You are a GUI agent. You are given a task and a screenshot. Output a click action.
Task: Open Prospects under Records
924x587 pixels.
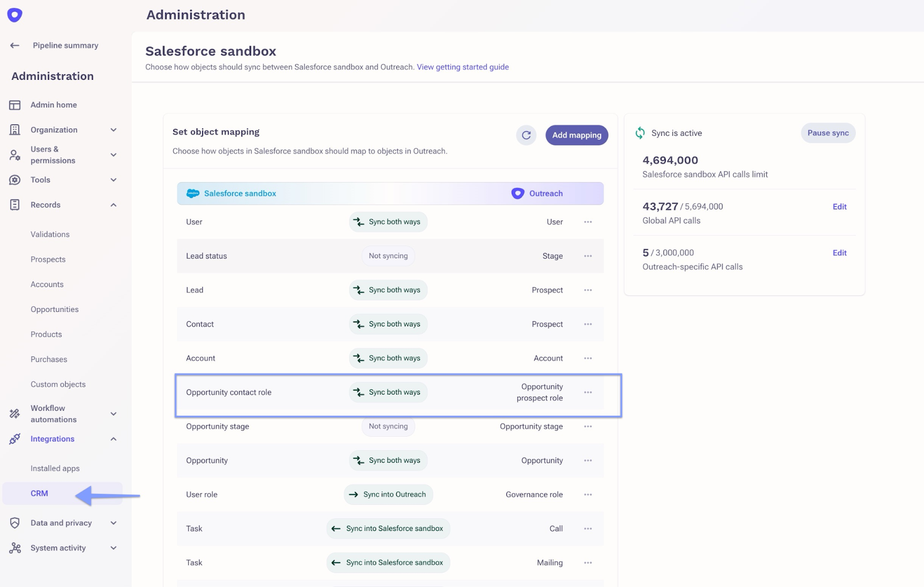(48, 259)
